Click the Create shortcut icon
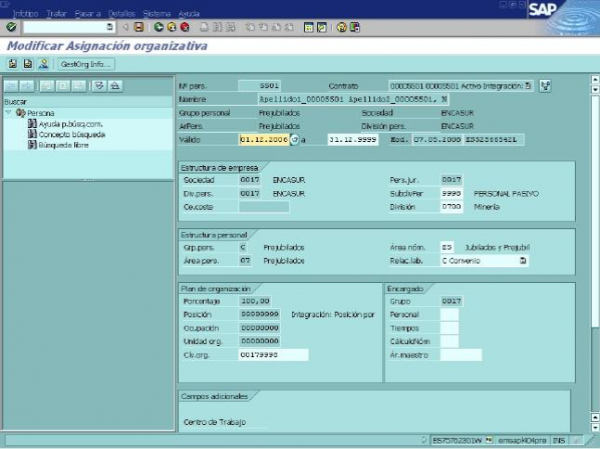The image size is (600, 449). click(x=321, y=27)
